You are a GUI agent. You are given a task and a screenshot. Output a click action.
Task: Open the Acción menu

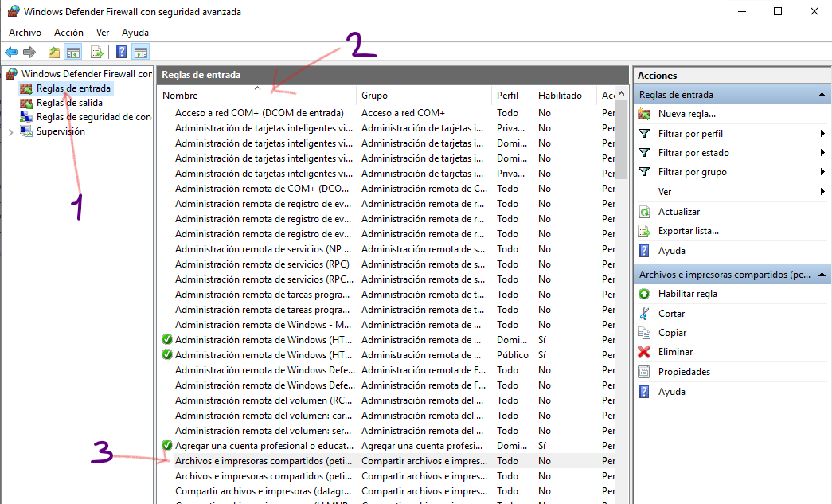[68, 33]
